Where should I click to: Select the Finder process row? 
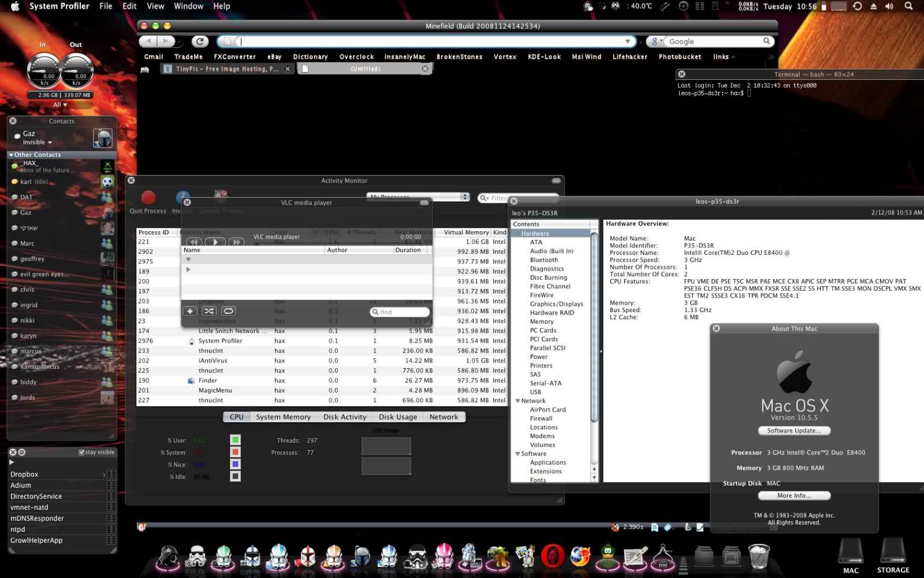click(x=322, y=380)
